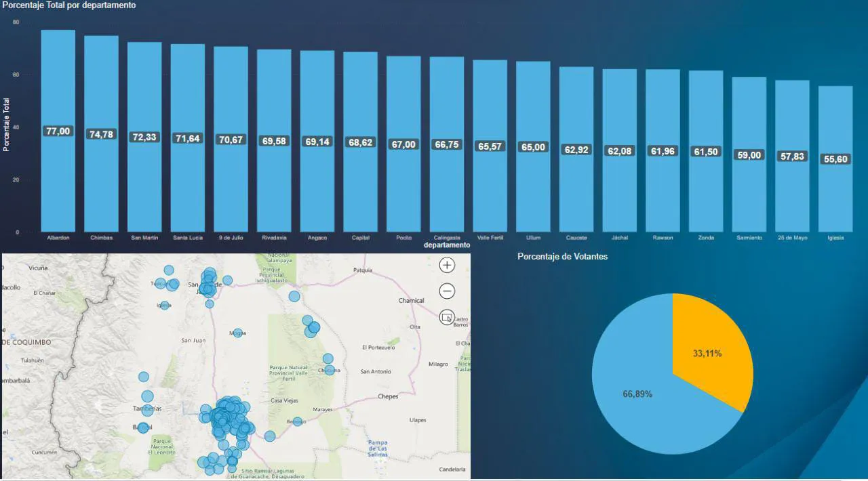The width and height of the screenshot is (868, 481).
Task: Click the 25 de Mayo bar
Action: pos(792,196)
